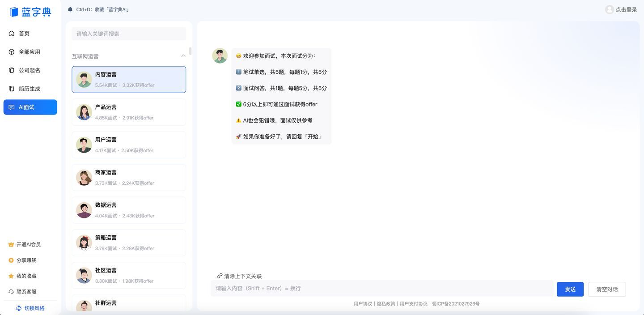Select the 内容运营 interview card title
The height and width of the screenshot is (315, 644).
106,75
